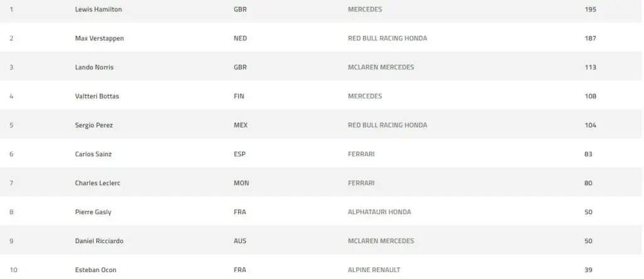This screenshot has height=279, width=644.
Task: Select Max Verstappen's name
Action: [x=99, y=38]
